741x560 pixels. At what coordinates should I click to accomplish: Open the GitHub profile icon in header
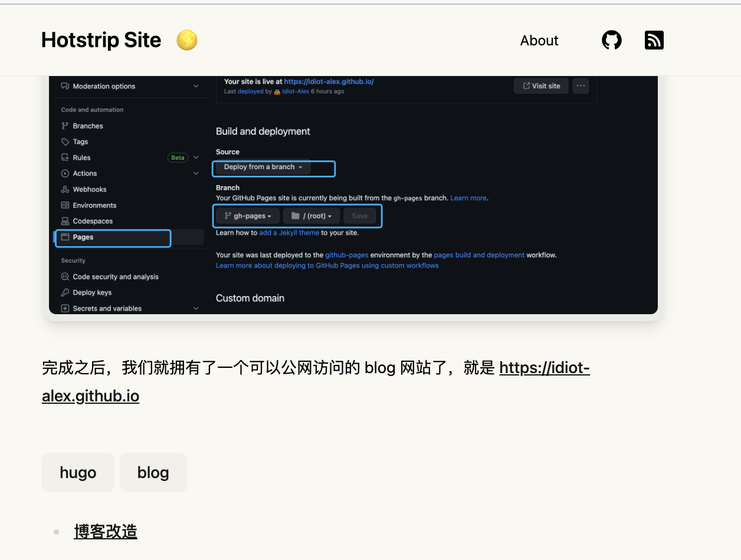click(x=612, y=40)
